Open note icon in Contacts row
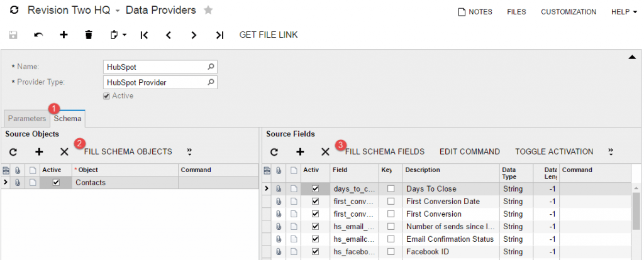The image size is (644, 260). [x=33, y=183]
